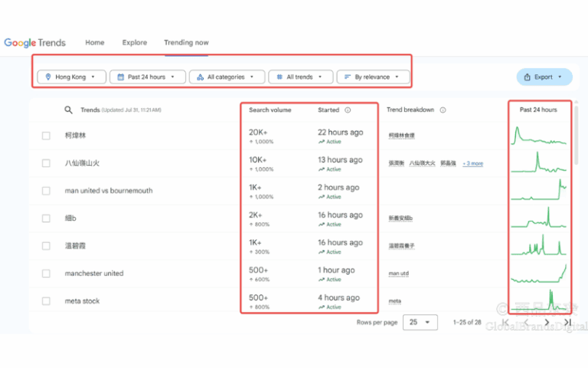Screen dimensions: 588x368
Task: Click info icon next to Started column
Action: [348, 110]
